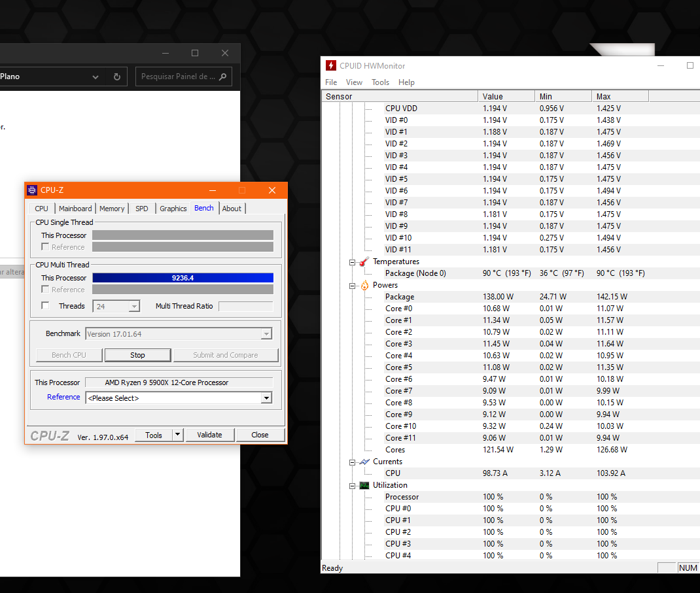The width and height of the screenshot is (700, 593).
Task: Minimize the CPU-Z window
Action: tap(213, 190)
